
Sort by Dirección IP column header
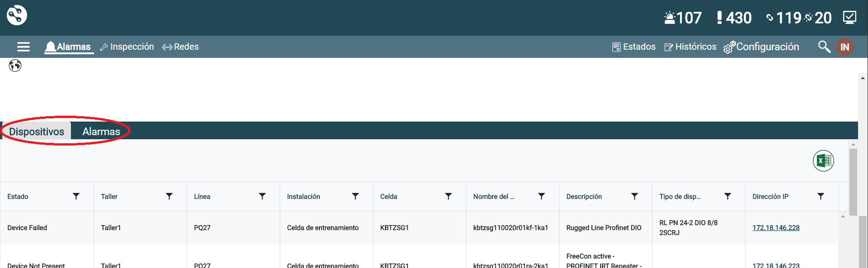[x=770, y=197]
